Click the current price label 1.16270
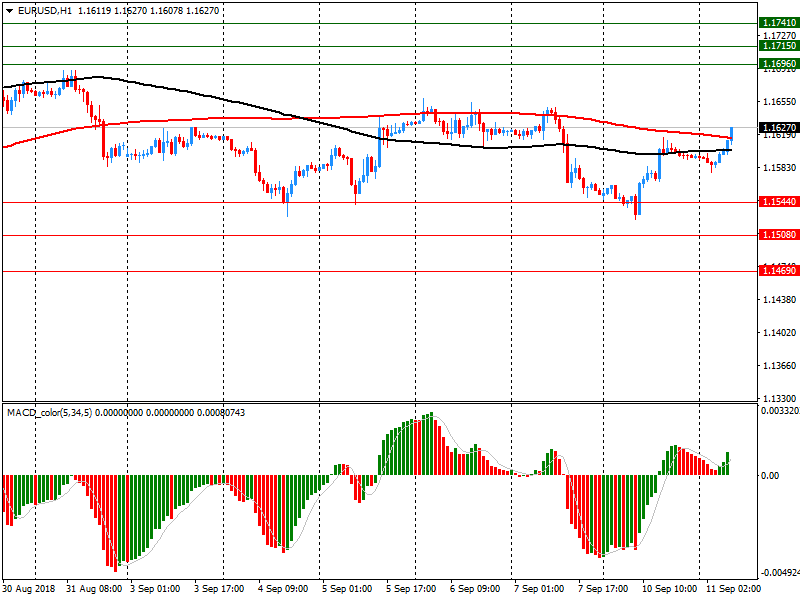The image size is (800, 600). (x=779, y=128)
